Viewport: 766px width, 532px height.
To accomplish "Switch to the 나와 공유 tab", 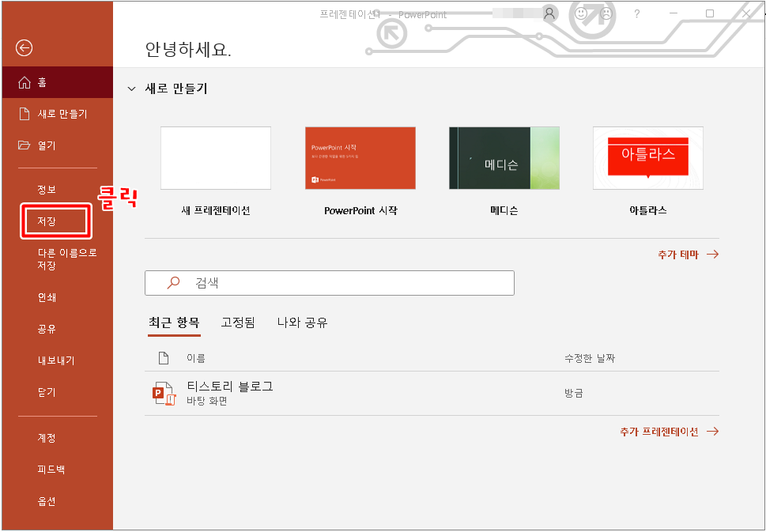I will tap(303, 323).
